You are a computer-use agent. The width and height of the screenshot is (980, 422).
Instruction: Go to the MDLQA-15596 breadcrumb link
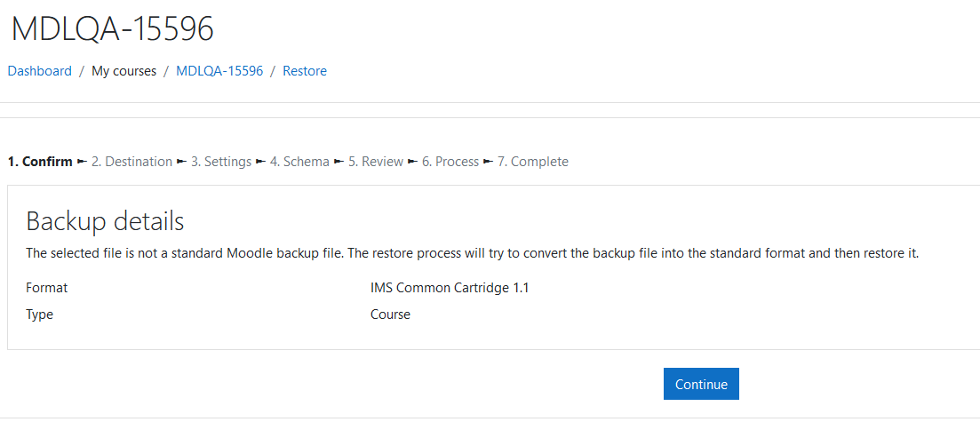click(219, 71)
